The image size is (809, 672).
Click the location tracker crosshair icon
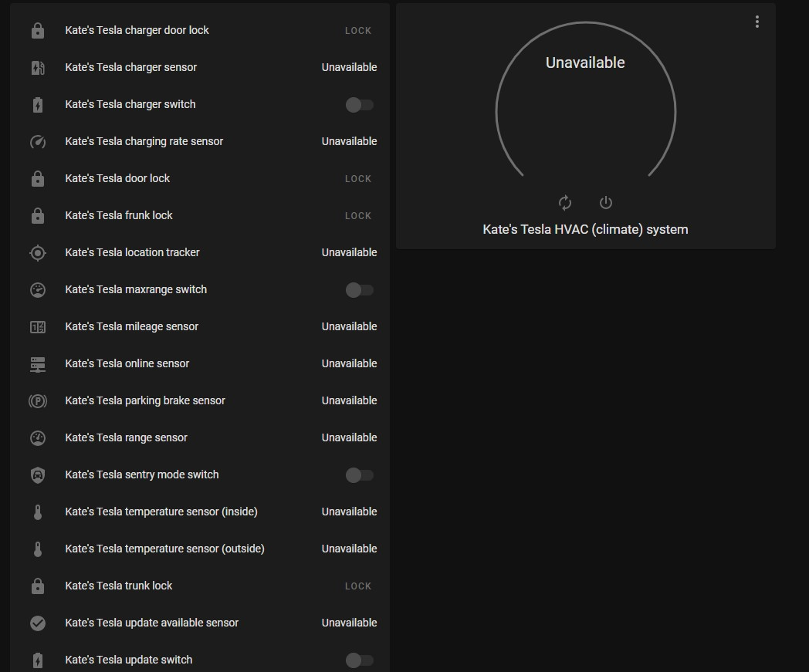coord(38,253)
